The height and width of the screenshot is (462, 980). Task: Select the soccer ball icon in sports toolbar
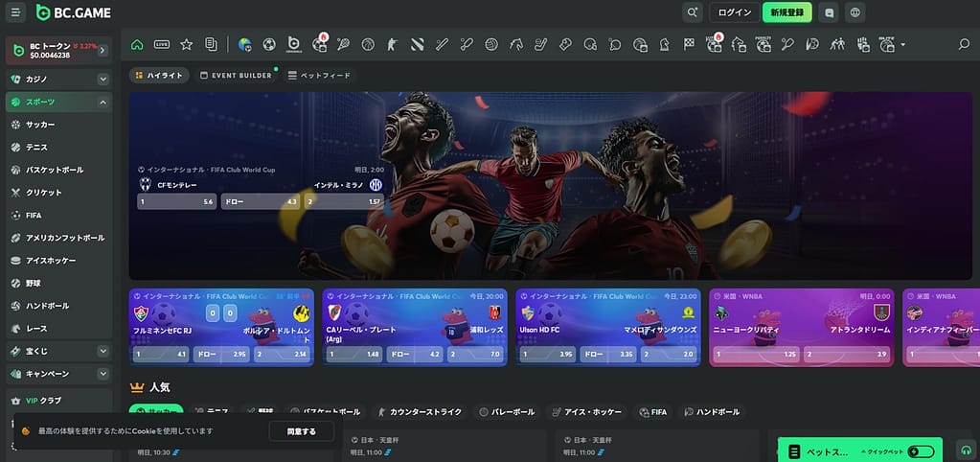click(269, 44)
